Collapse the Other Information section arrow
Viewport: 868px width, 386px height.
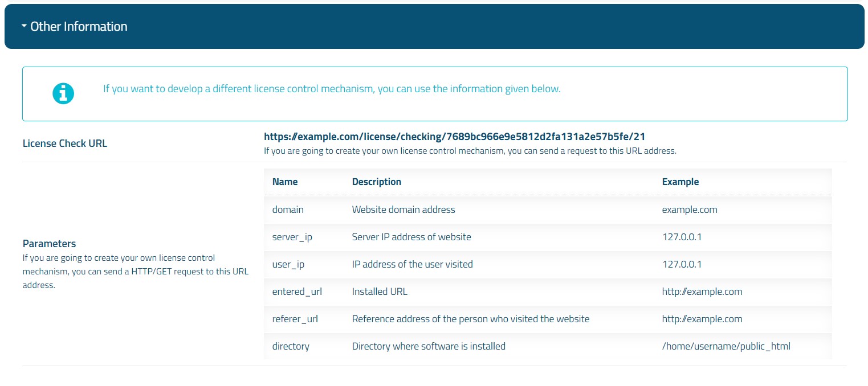tap(24, 26)
